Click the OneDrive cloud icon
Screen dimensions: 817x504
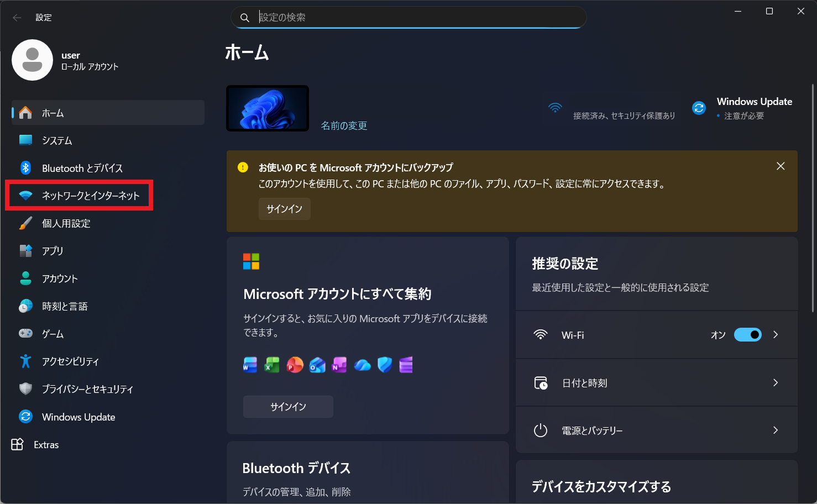362,365
